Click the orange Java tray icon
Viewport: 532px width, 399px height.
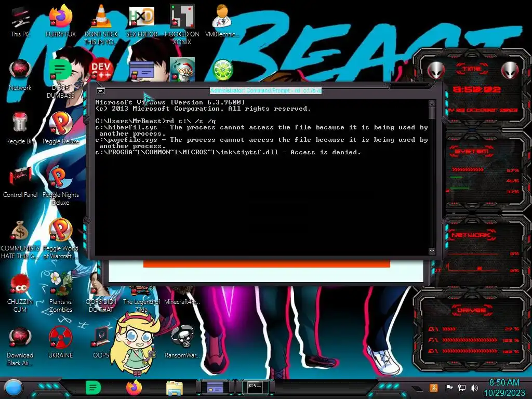434,388
